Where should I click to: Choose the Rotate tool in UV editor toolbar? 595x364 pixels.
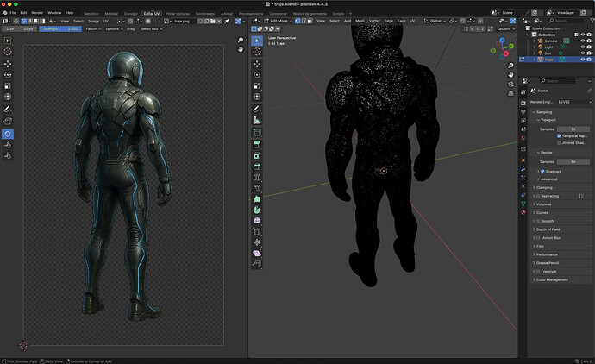8,75
